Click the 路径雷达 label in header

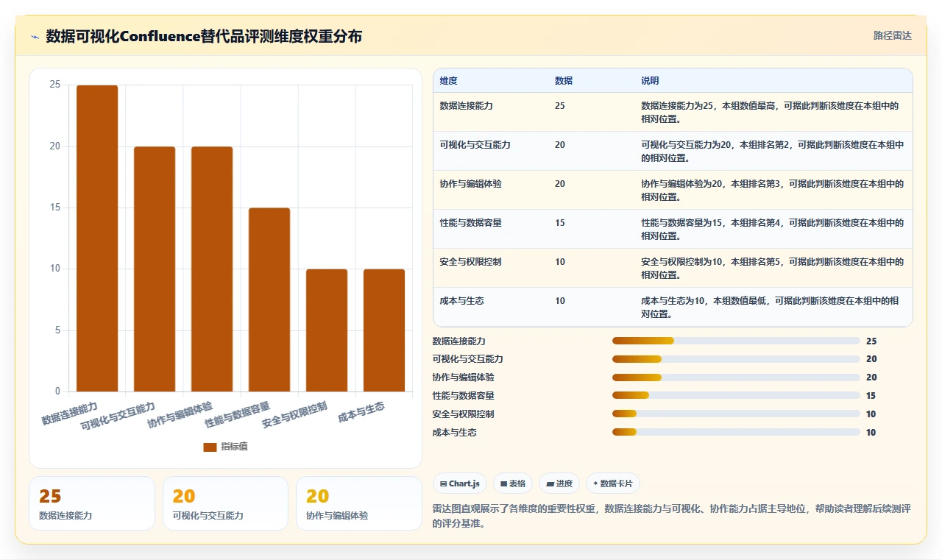point(892,35)
